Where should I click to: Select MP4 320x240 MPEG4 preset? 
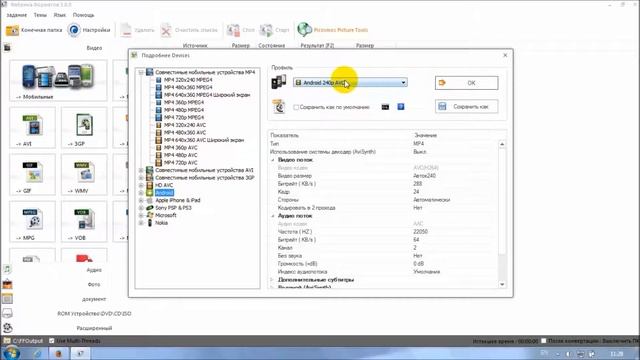click(x=188, y=80)
